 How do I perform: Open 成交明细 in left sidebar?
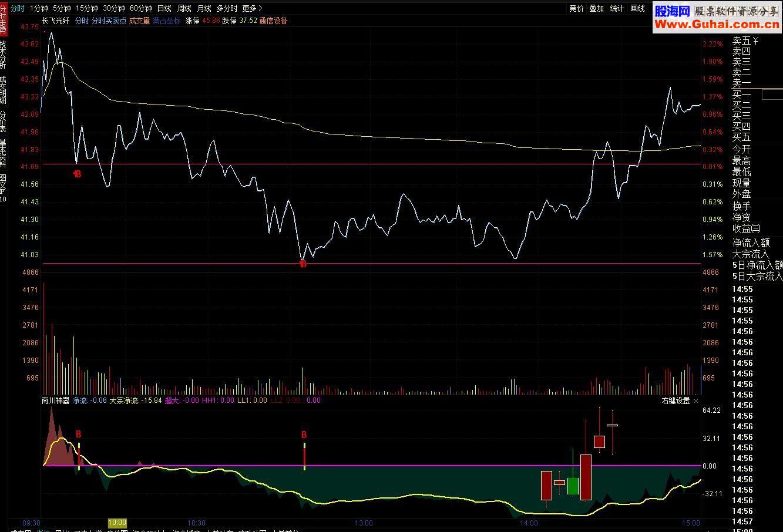4,89
